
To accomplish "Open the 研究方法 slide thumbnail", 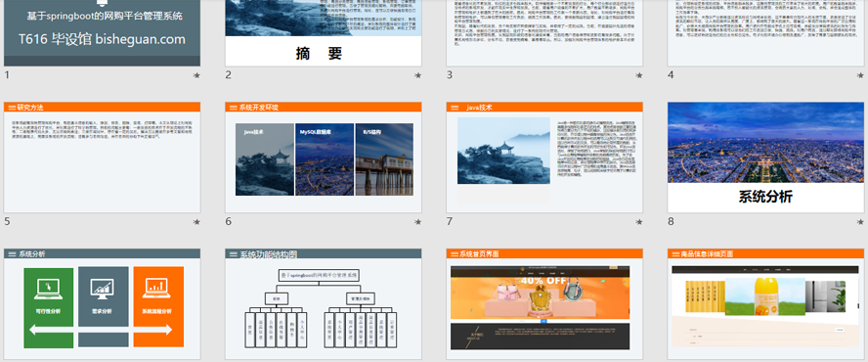I will [x=102, y=158].
